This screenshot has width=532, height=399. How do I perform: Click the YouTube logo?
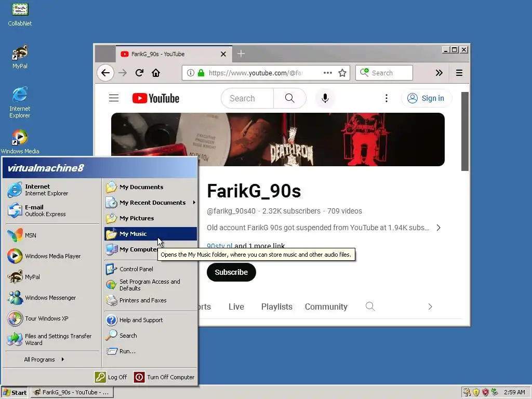coord(156,98)
